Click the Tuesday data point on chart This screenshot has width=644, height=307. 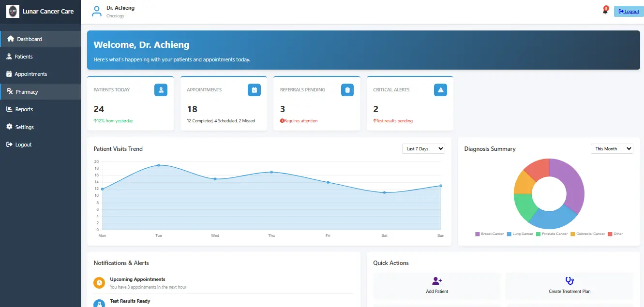coord(159,165)
